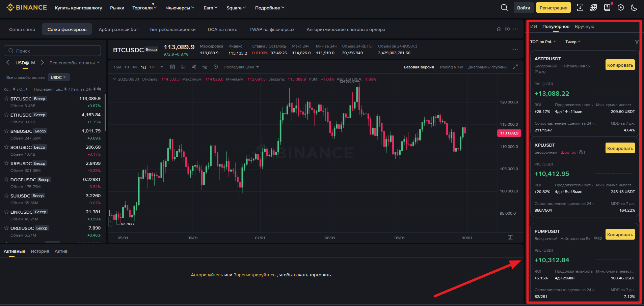
Task: Click the Поиск search field
Action: [x=52, y=51]
